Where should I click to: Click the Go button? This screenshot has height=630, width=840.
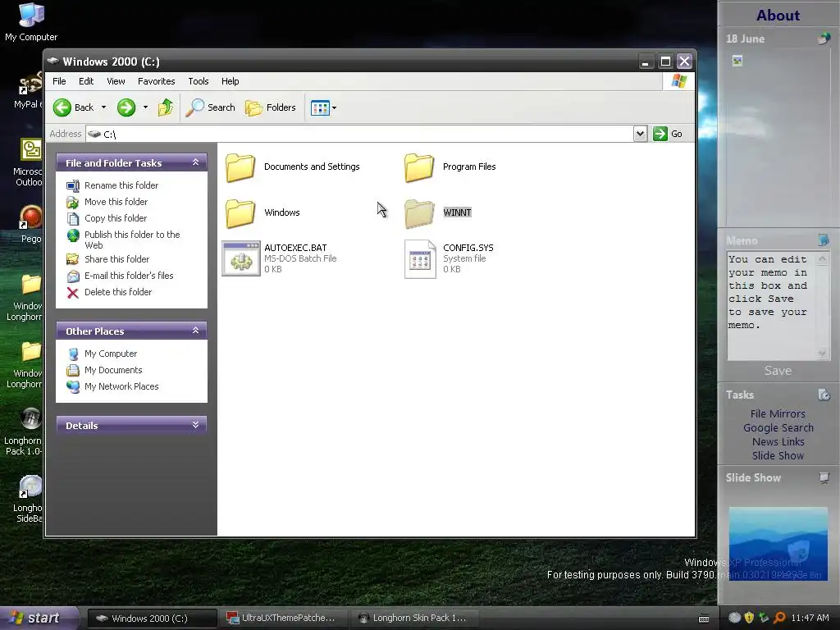(668, 134)
